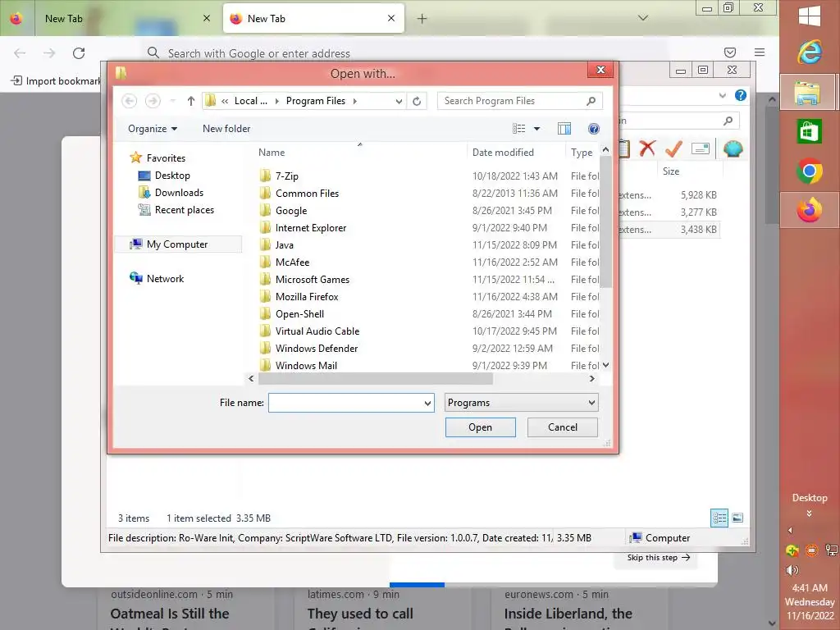Change view with the view icon button
This screenshot has width=840, height=630.
click(x=518, y=129)
